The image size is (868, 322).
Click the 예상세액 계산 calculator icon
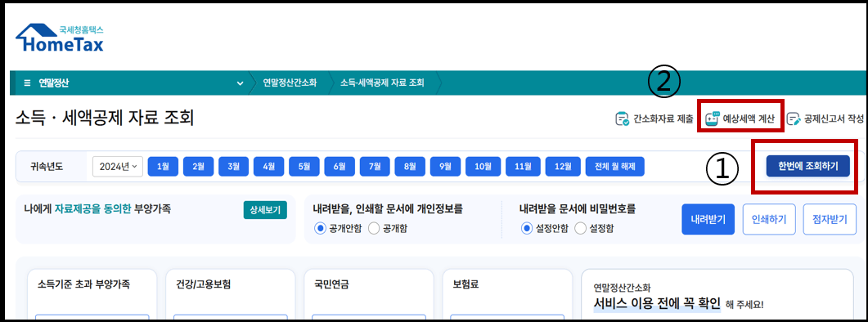tap(712, 119)
